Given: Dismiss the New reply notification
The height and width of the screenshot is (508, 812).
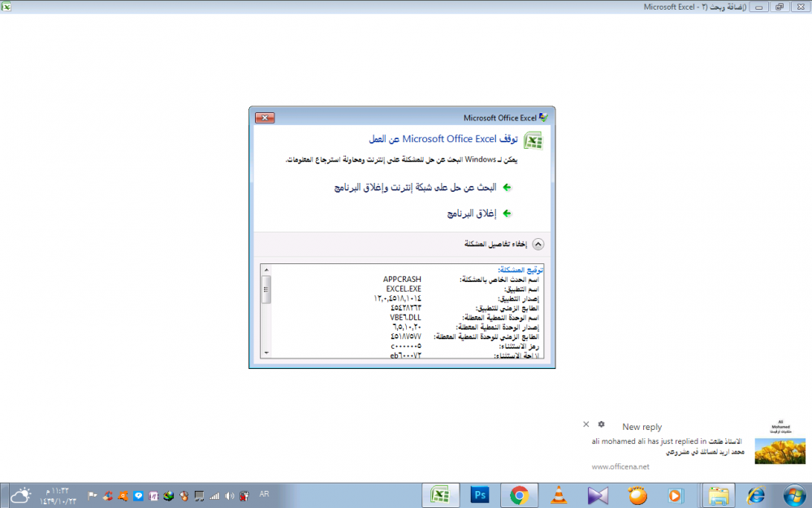Looking at the screenshot, I should tap(585, 424).
